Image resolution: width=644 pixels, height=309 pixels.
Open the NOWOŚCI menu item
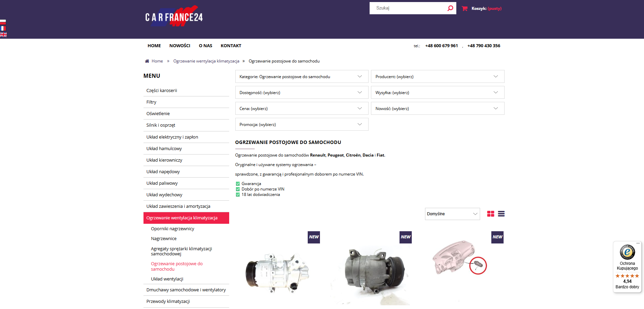(x=180, y=46)
